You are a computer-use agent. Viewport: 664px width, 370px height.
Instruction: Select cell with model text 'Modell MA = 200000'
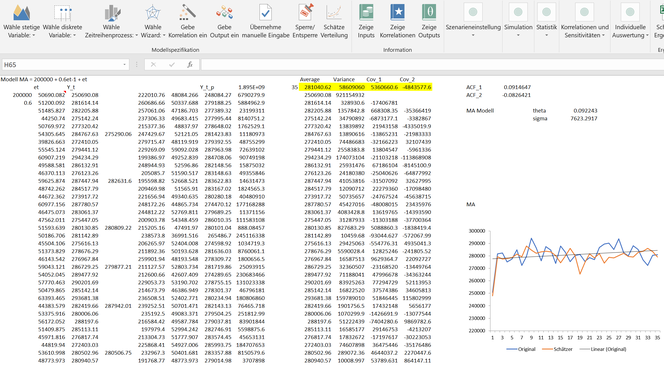(x=44, y=79)
